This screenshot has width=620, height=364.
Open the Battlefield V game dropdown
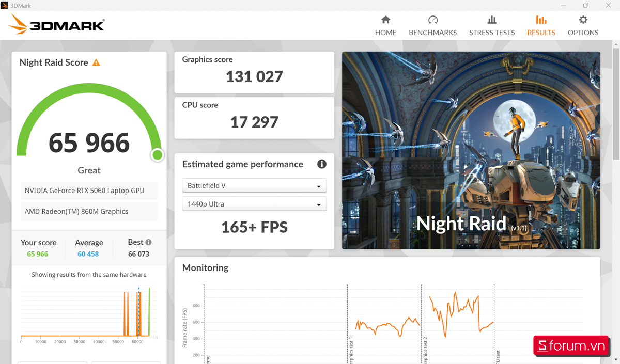tap(254, 186)
